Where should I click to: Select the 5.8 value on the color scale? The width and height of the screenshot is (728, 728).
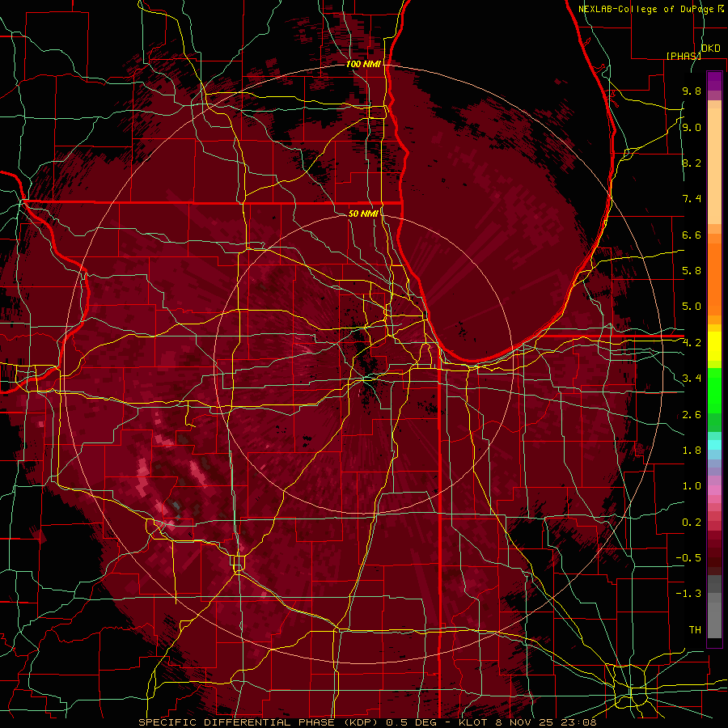692,271
